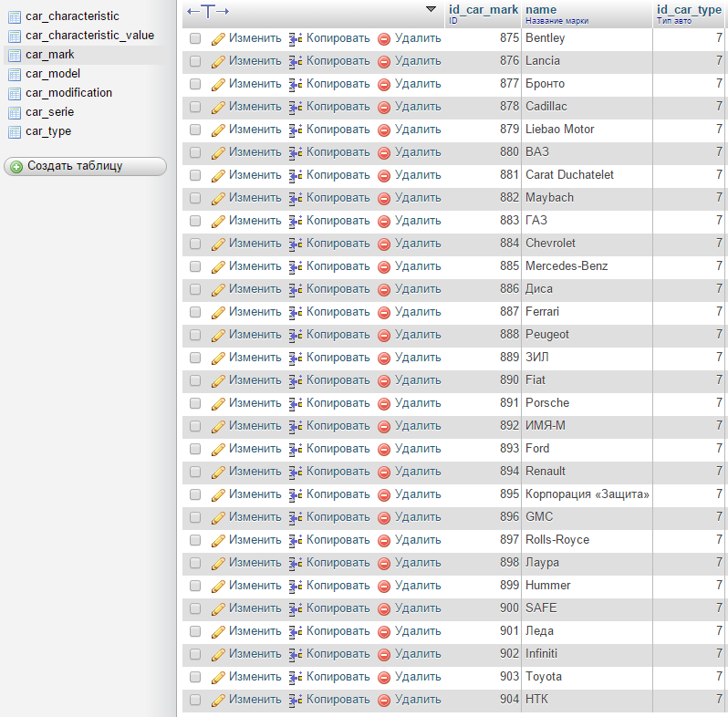Click table icon beside car_serie

click(x=15, y=113)
